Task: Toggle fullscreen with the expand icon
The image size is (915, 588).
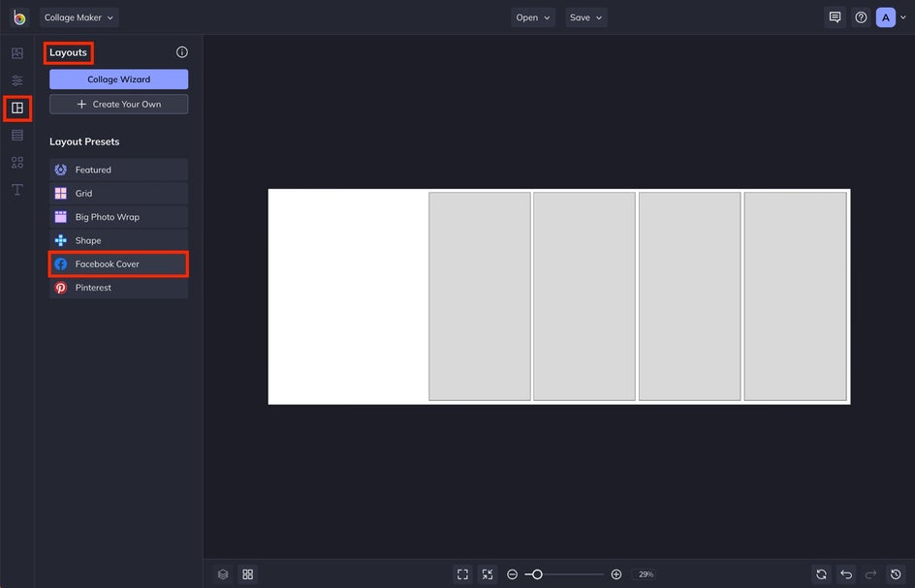Action: pyautogui.click(x=462, y=573)
